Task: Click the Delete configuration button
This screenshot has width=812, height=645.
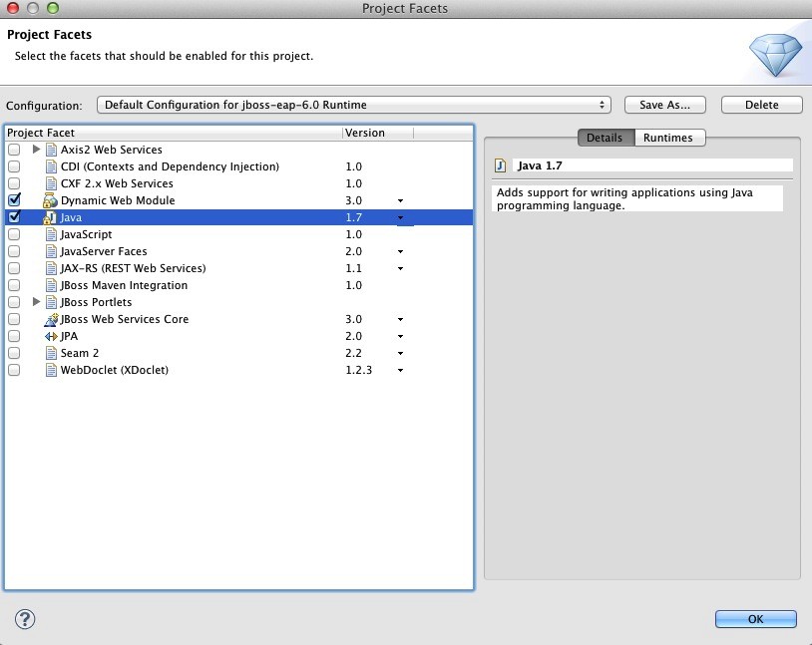Action: 762,105
